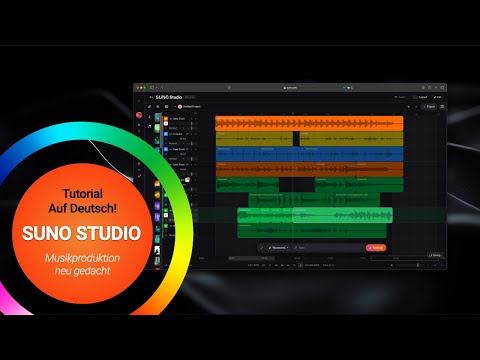The height and width of the screenshot is (360, 480).
Task: Click the pink icon on fifth track header
Action: 187,180
